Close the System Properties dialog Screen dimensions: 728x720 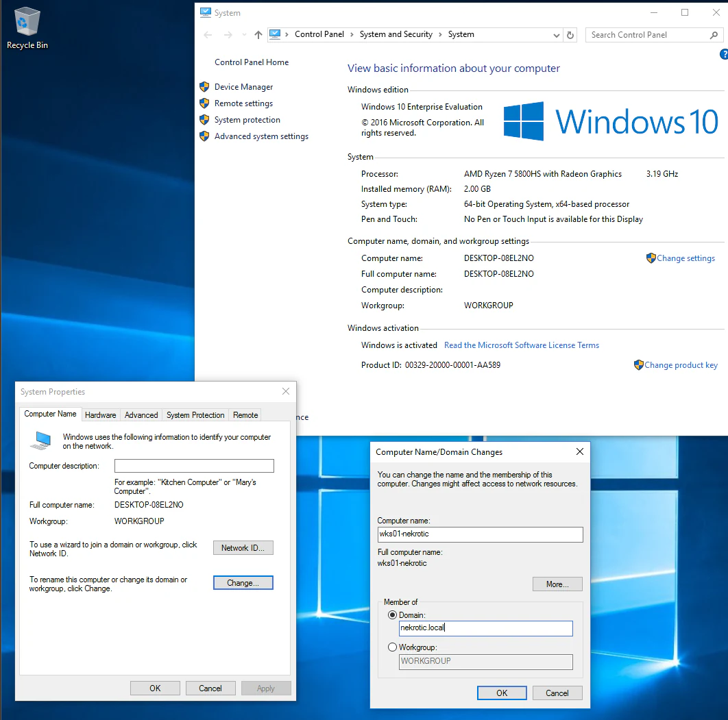(x=286, y=392)
